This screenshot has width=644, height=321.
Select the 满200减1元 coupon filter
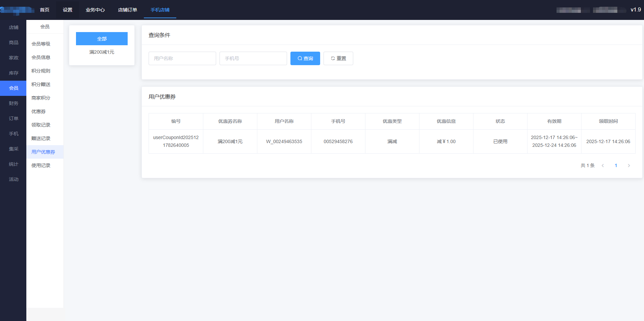tap(102, 52)
